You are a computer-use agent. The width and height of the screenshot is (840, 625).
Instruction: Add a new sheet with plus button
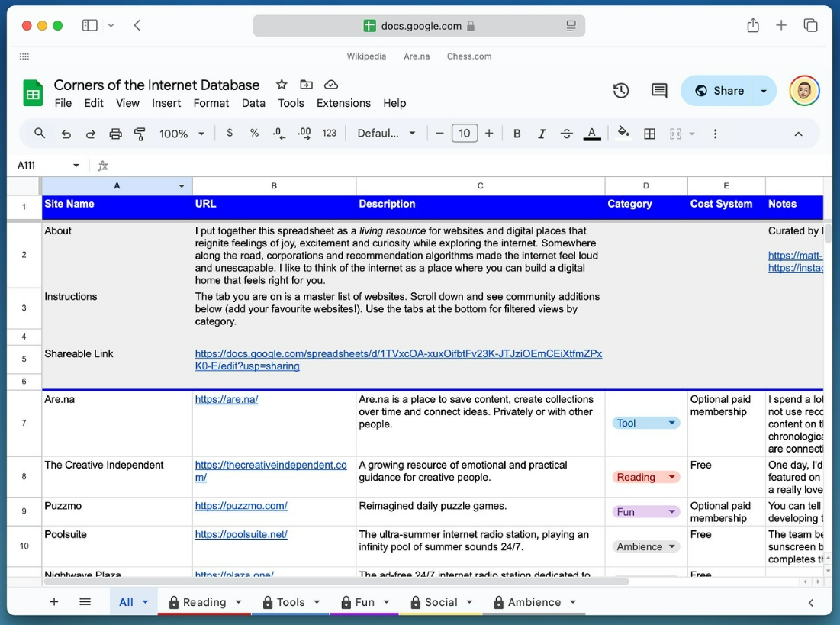[x=54, y=601]
